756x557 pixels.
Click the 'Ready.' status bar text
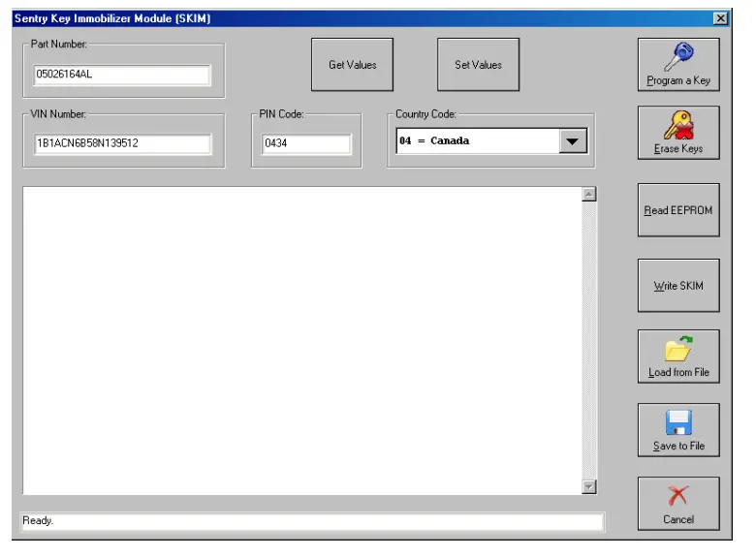pos(38,521)
